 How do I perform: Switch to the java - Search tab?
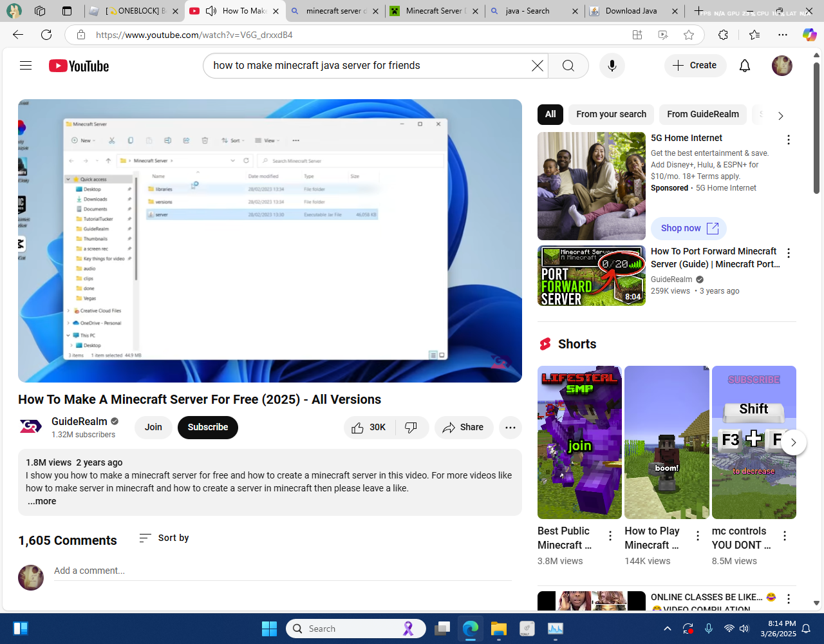click(x=535, y=11)
